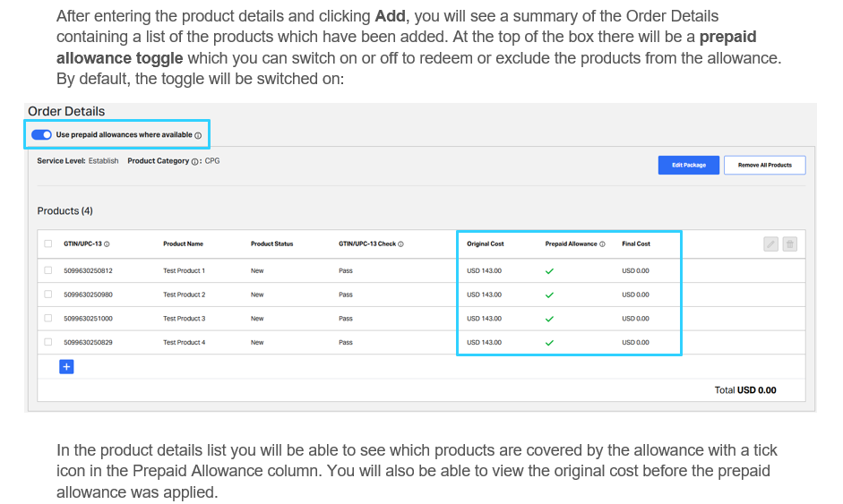843x504 pixels.
Task: Click the green tick for Test Product 2
Action: pos(549,295)
